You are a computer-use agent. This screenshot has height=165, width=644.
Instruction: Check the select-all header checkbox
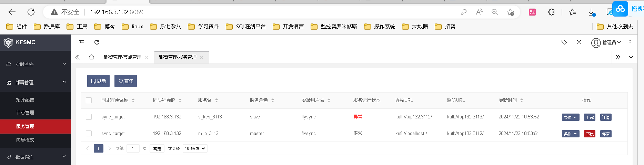tap(89, 100)
